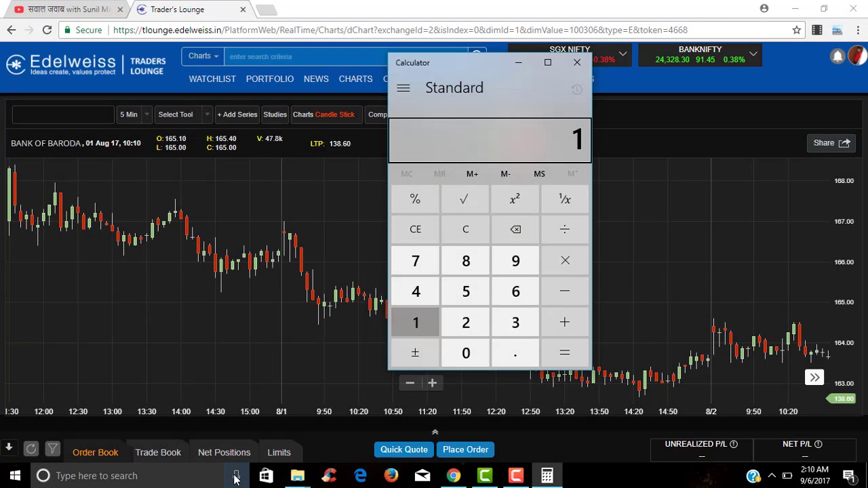The height and width of the screenshot is (488, 868).
Task: Click calculator multiply key
Action: coord(565,260)
